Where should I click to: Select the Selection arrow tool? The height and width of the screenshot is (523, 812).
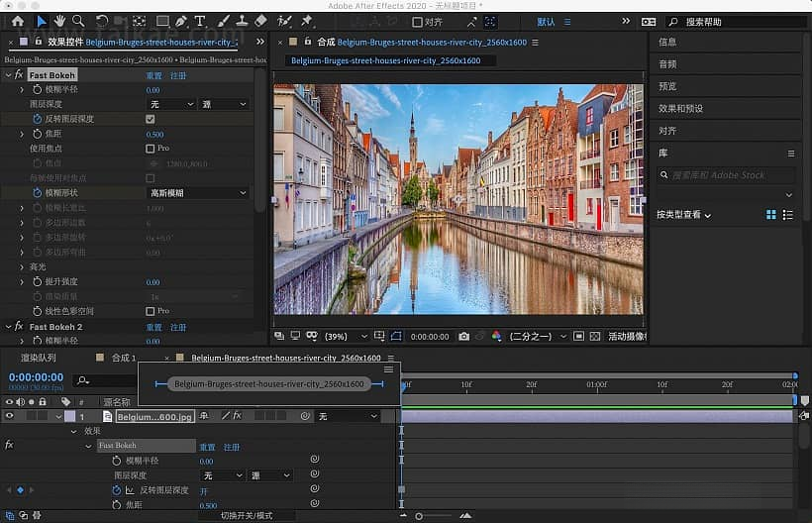(x=42, y=21)
